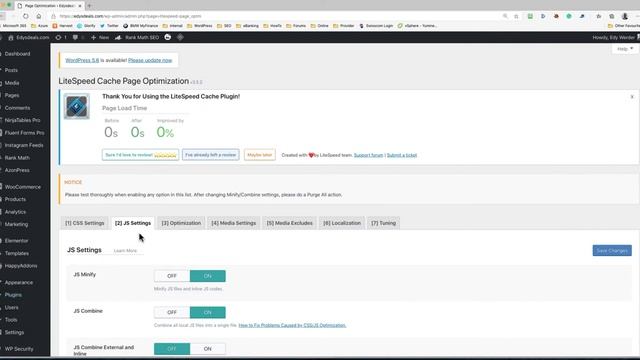Open Fluent Forms Pro in the sidebar
640x360 pixels.
(25, 133)
